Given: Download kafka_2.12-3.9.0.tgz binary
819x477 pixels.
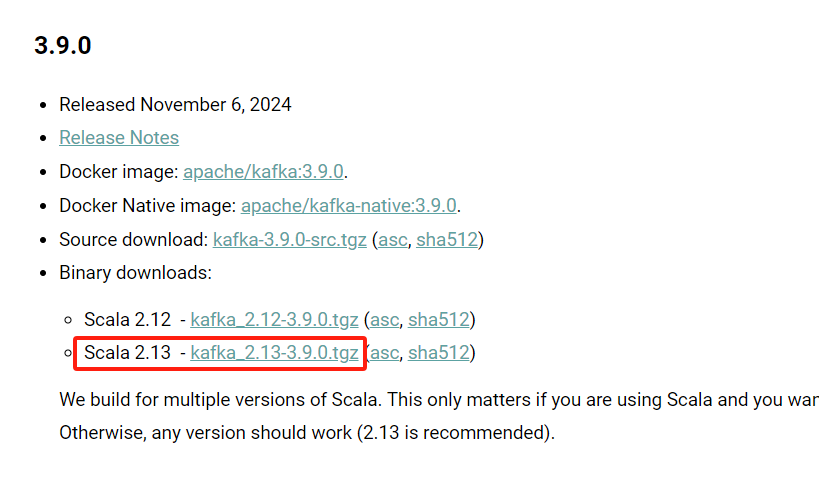Looking at the screenshot, I should click(x=273, y=320).
